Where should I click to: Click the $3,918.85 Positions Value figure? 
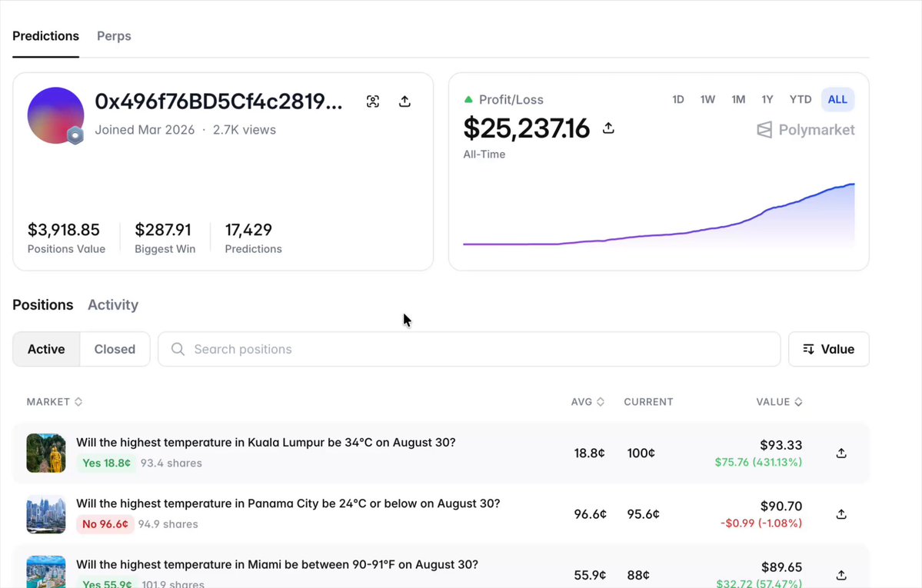(64, 229)
